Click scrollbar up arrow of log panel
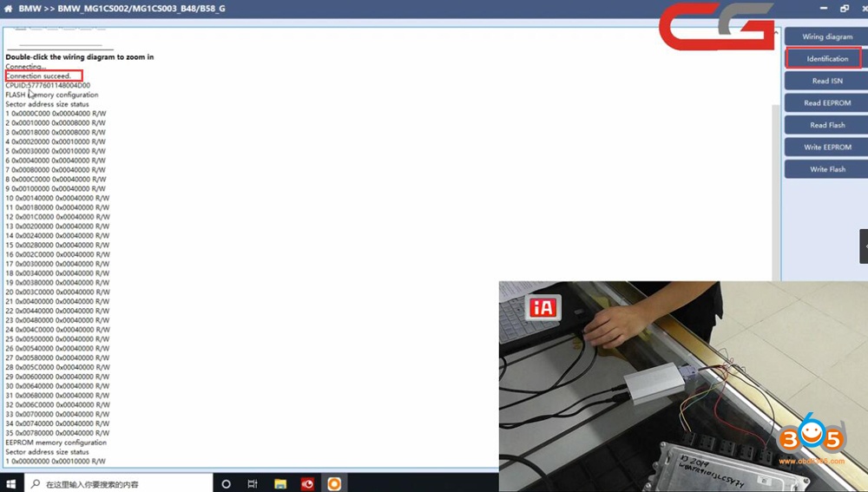Viewport: 868px width, 492px height. (x=775, y=33)
